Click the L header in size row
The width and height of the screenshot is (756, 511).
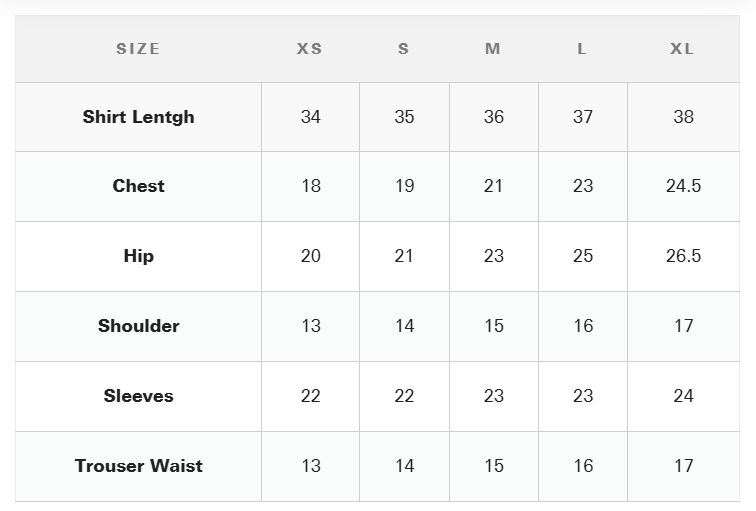[582, 49]
